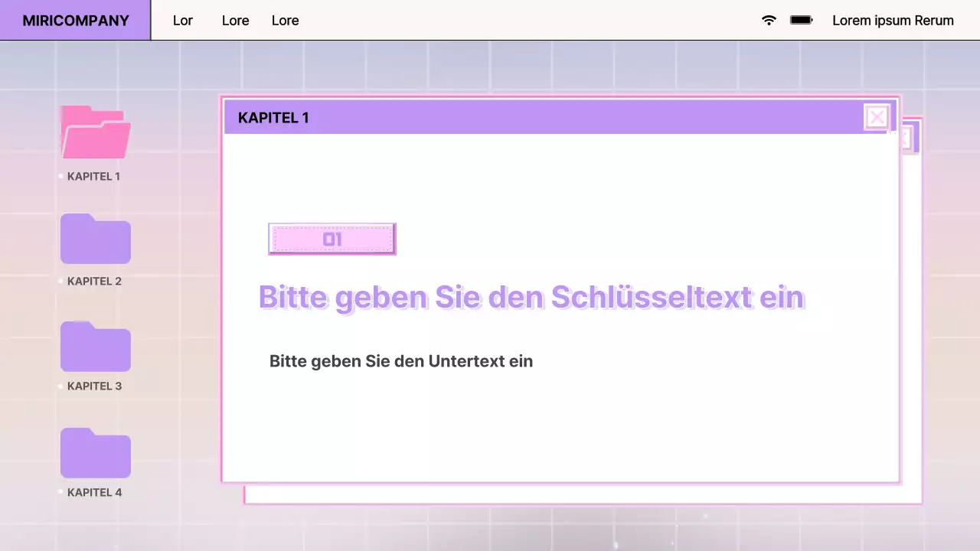
Task: Close the background window behind the dialog
Action: pyautogui.click(x=906, y=138)
